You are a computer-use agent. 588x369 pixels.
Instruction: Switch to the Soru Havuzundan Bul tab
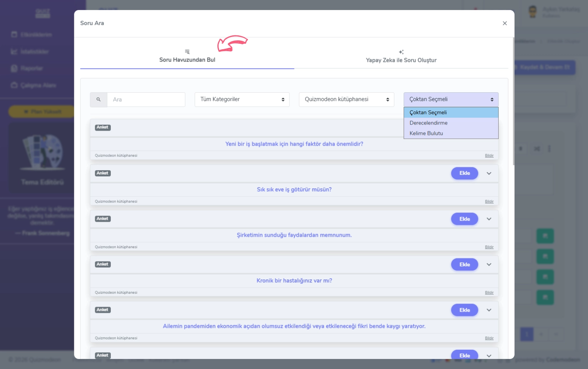(187, 56)
